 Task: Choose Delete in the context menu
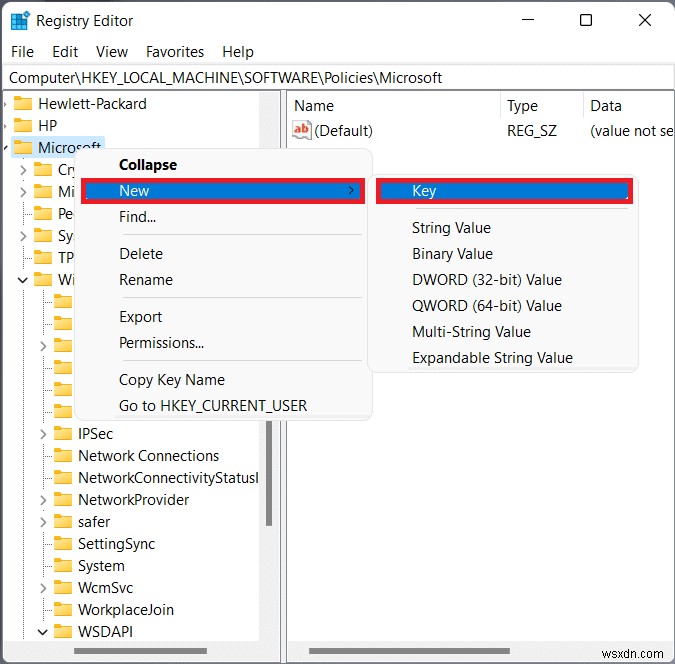tap(223, 254)
